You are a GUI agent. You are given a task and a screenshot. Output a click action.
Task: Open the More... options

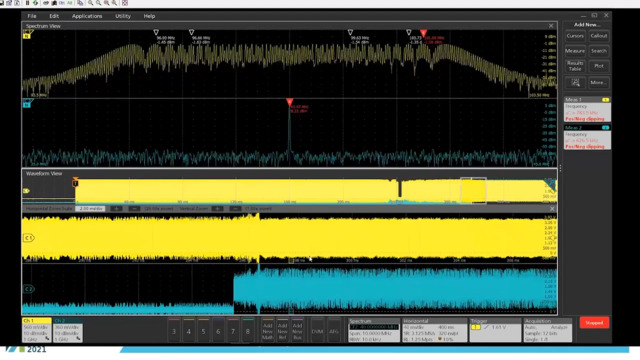599,82
